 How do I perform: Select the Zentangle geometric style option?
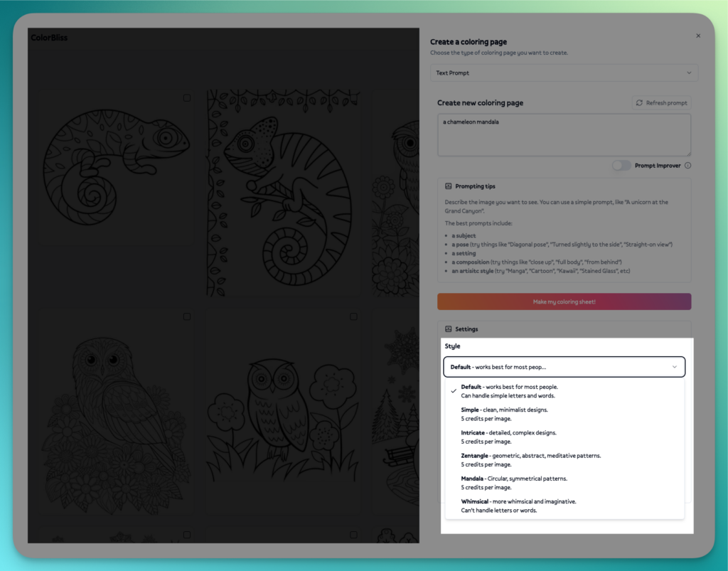564,460
